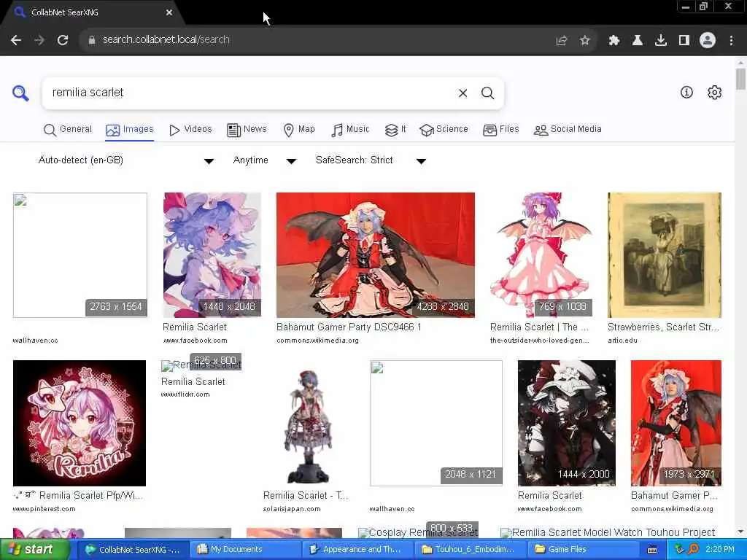
Task: Switch to the News category tab
Action: pyautogui.click(x=247, y=130)
